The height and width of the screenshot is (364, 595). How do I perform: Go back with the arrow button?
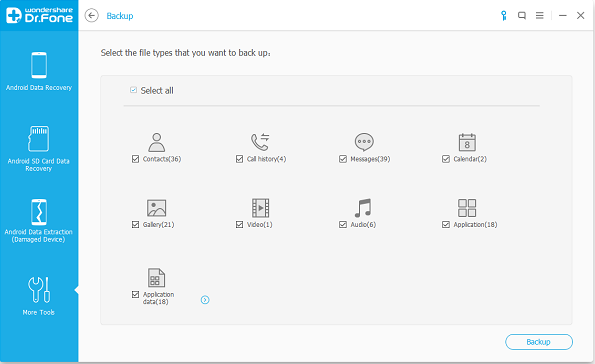click(x=91, y=16)
